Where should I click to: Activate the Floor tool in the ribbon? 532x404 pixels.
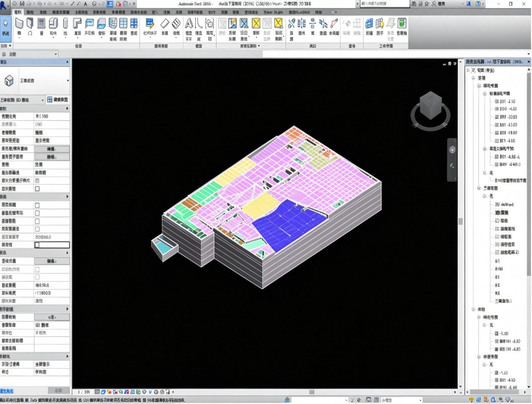pyautogui.click(x=102, y=27)
